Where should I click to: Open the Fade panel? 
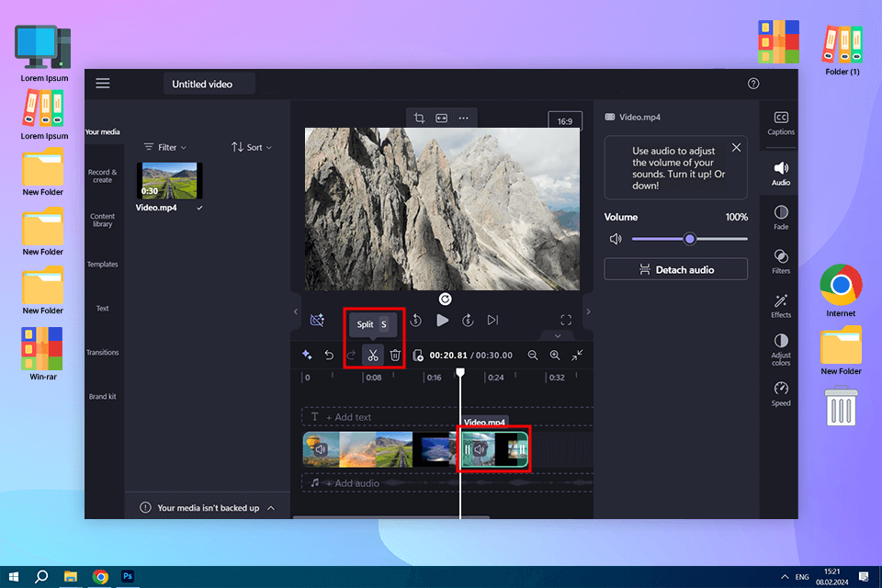point(781,218)
